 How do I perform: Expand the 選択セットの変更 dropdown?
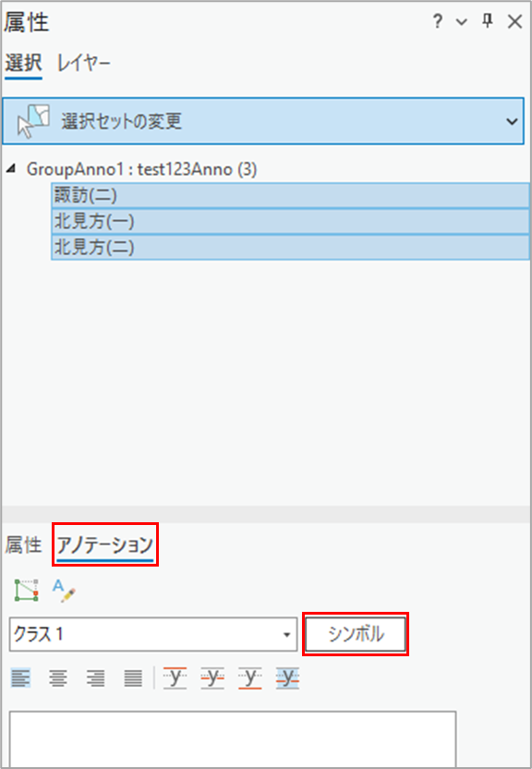[263, 121]
